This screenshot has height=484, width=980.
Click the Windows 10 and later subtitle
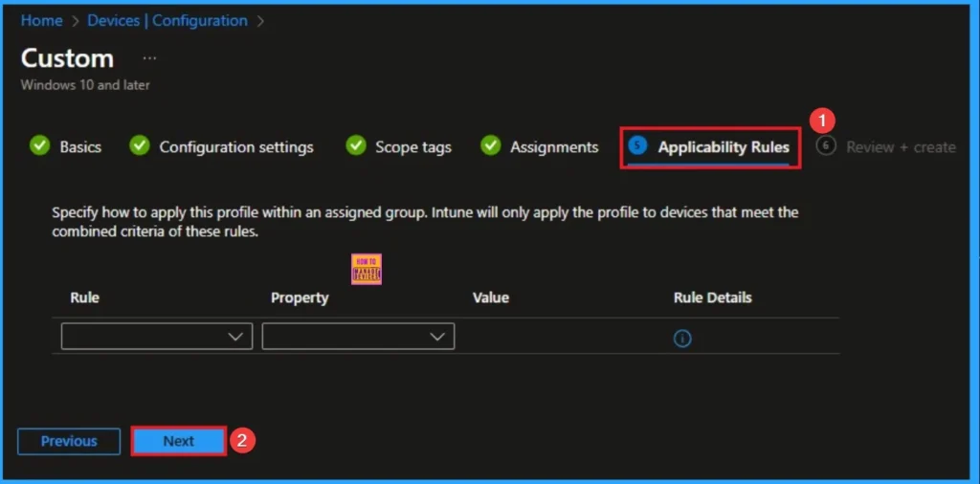click(x=85, y=85)
